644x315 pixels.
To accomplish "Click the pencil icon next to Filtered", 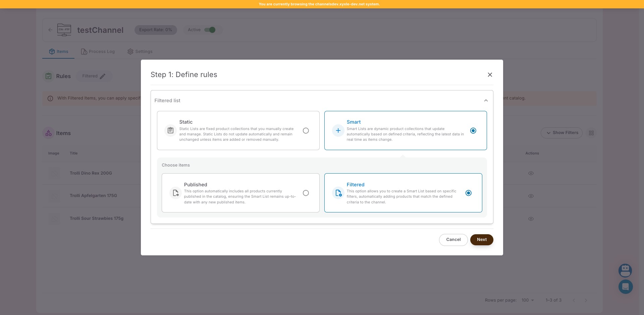I will click(x=103, y=76).
